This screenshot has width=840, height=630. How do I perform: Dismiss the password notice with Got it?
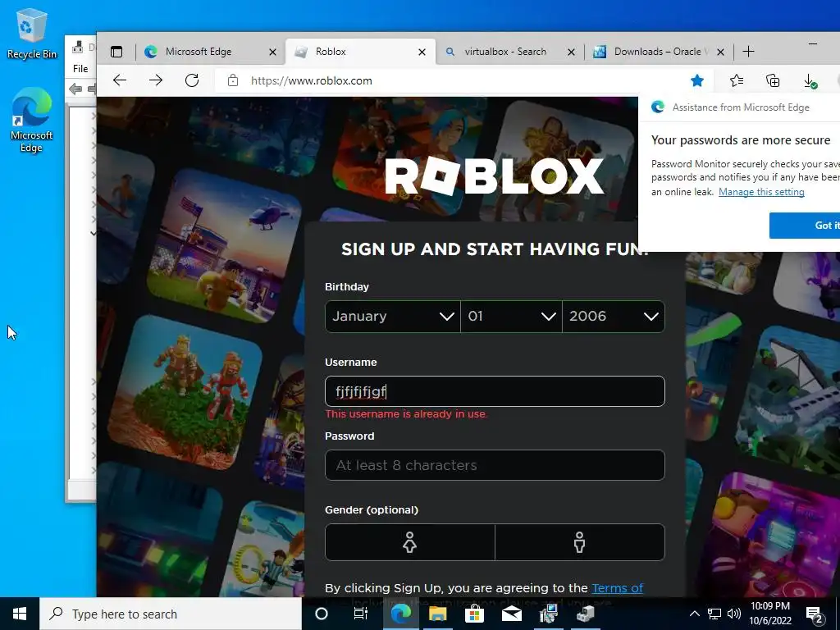[x=805, y=226]
